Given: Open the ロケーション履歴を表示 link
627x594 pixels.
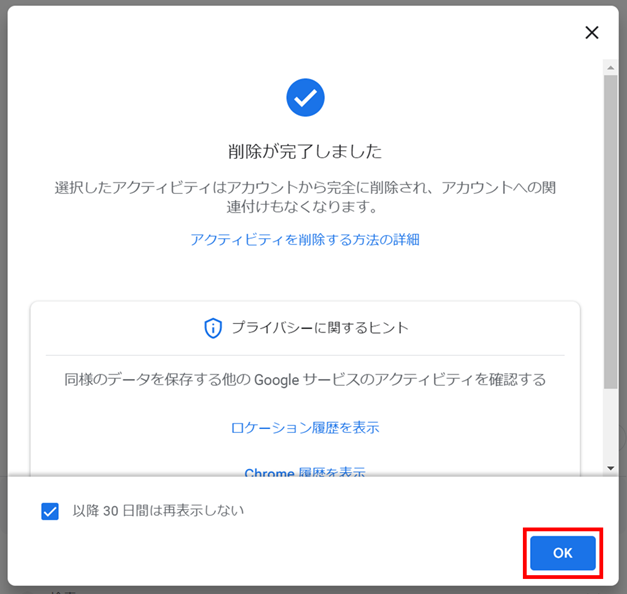Looking at the screenshot, I should [305, 428].
